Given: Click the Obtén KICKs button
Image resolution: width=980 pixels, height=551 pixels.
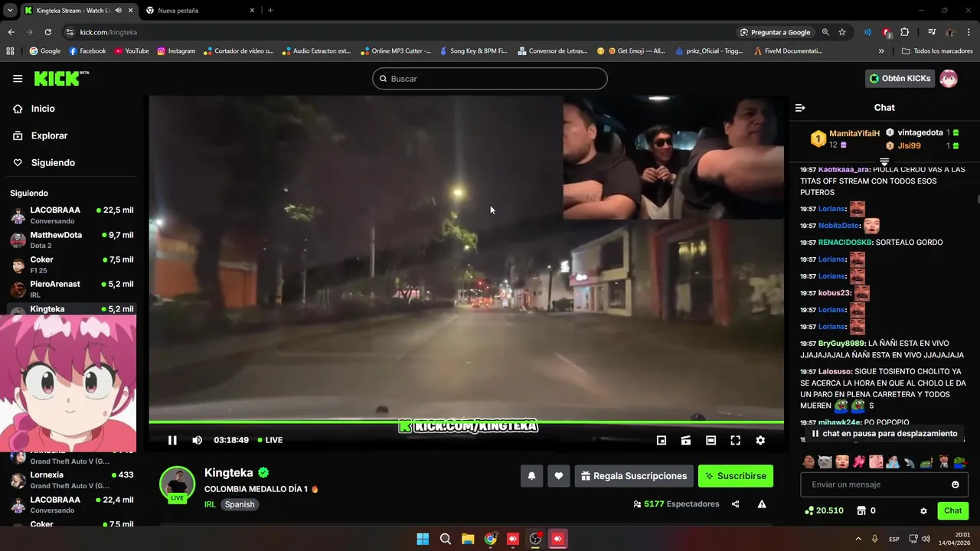Looking at the screenshot, I should 900,78.
